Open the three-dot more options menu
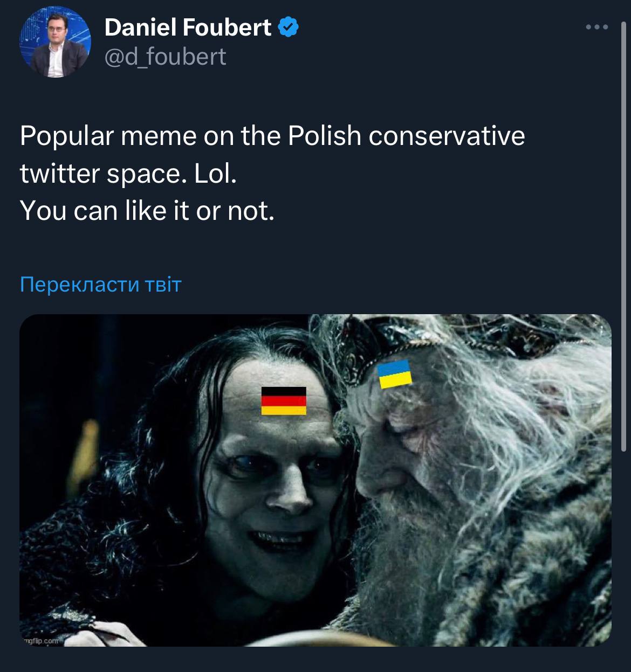Image resolution: width=631 pixels, height=672 pixels. [x=597, y=27]
